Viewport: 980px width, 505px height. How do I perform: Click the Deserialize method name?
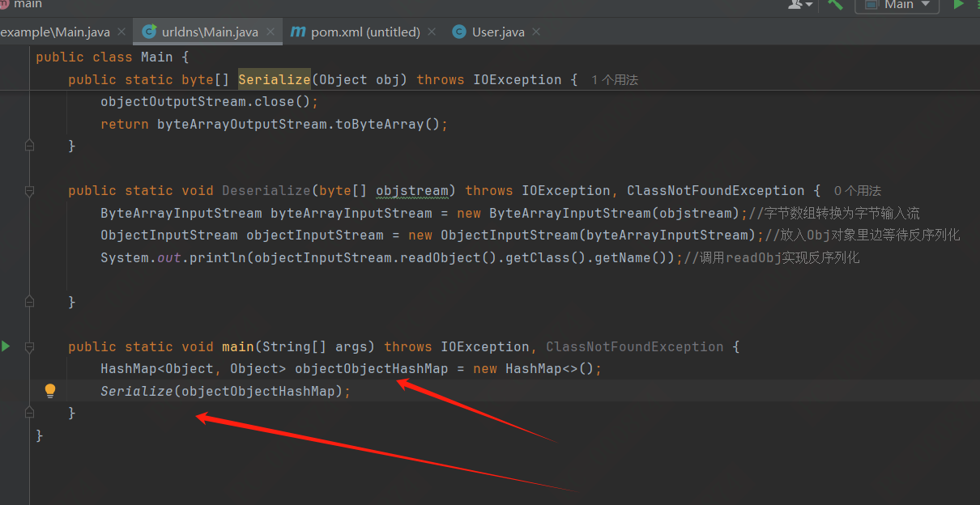[x=266, y=191]
